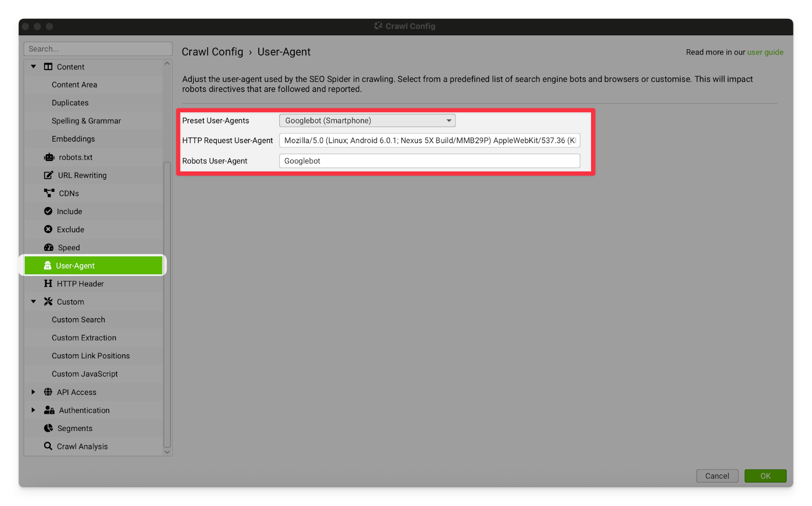Collapse the Custom tree section
This screenshot has width=812, height=506.
click(x=33, y=301)
